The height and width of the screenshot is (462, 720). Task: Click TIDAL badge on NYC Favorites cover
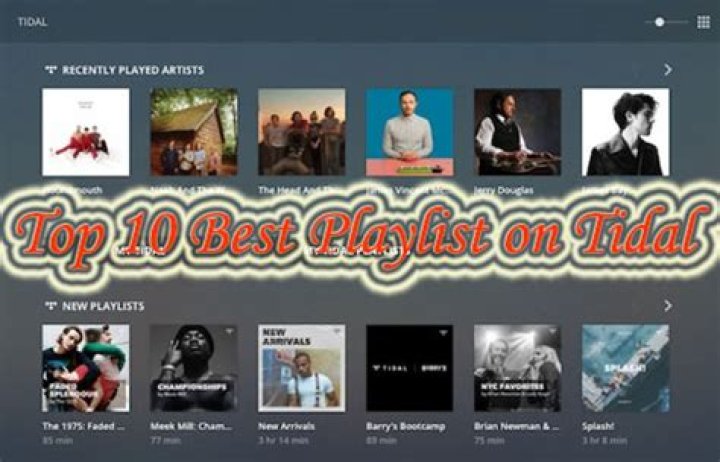pos(552,331)
